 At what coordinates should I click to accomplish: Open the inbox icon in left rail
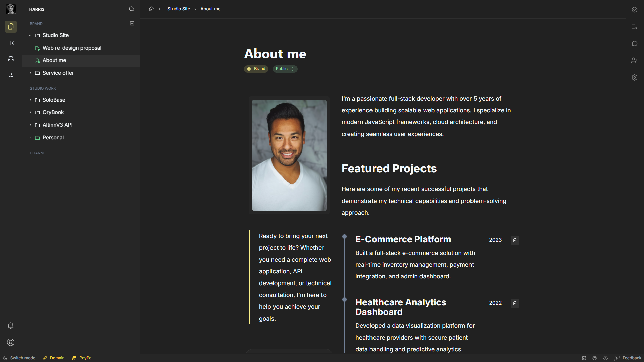tap(11, 59)
